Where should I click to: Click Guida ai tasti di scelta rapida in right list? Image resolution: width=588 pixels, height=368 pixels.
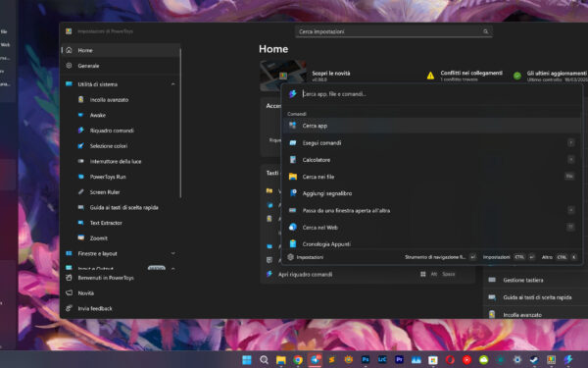click(x=536, y=297)
